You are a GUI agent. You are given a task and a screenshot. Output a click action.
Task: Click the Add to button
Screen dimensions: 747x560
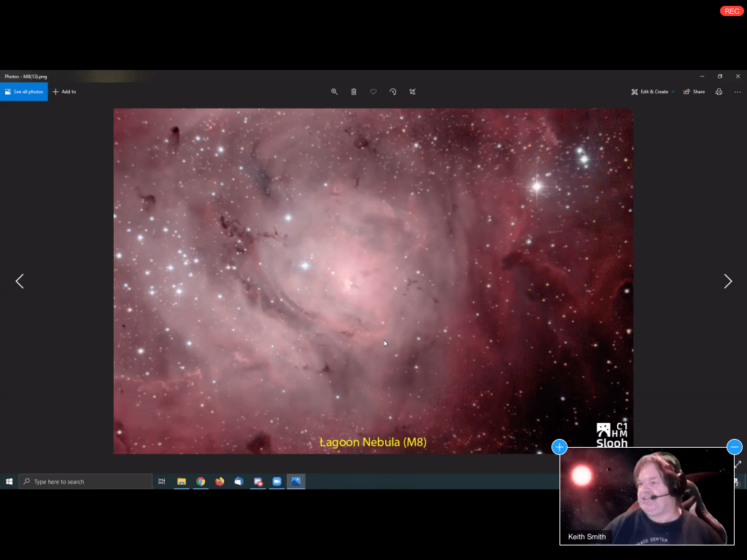pos(64,92)
